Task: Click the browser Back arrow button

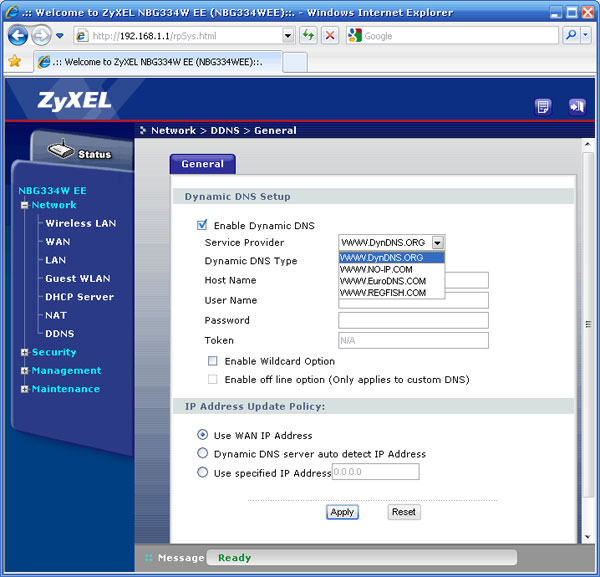Action: pyautogui.click(x=18, y=35)
